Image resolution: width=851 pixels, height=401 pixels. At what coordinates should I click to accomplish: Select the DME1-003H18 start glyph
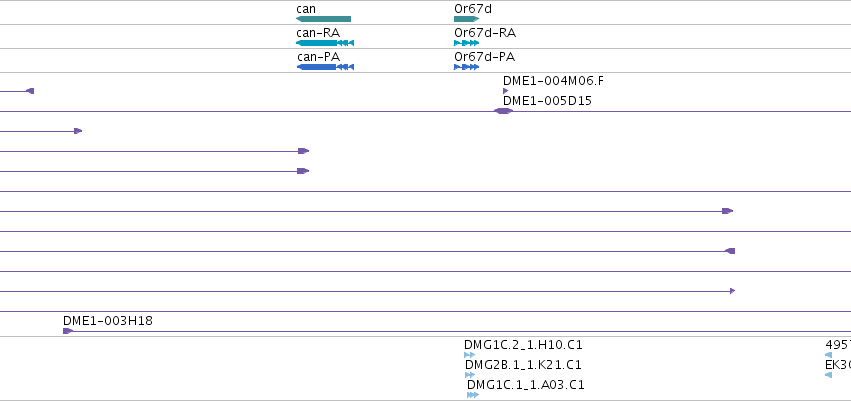tap(68, 331)
